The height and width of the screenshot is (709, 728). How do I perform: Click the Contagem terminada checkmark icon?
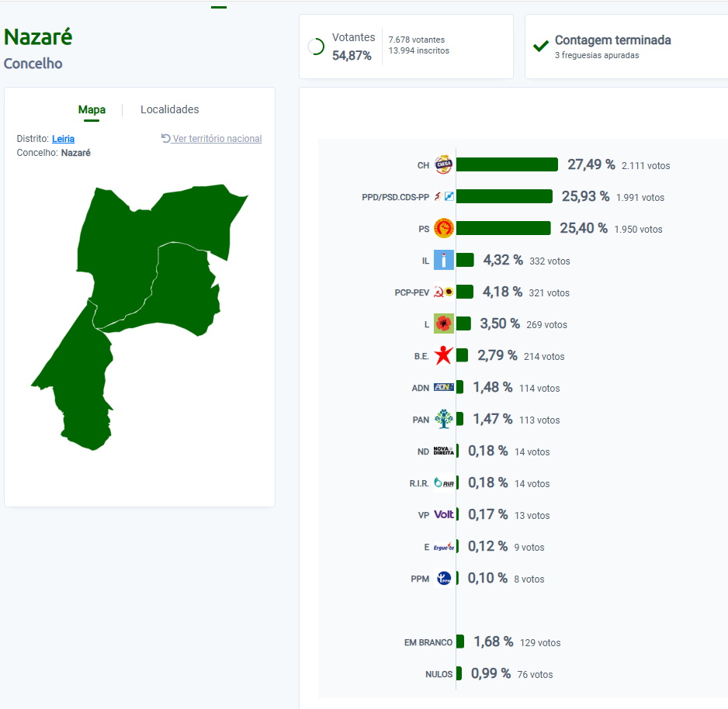point(541,46)
